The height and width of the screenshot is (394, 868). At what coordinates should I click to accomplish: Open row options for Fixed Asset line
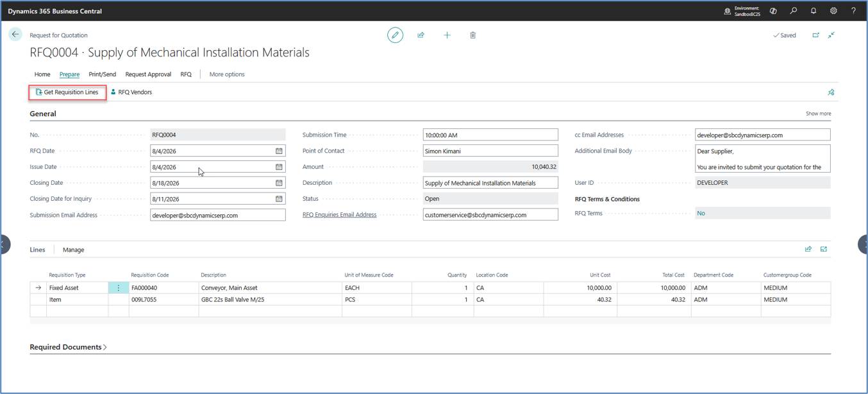(118, 288)
